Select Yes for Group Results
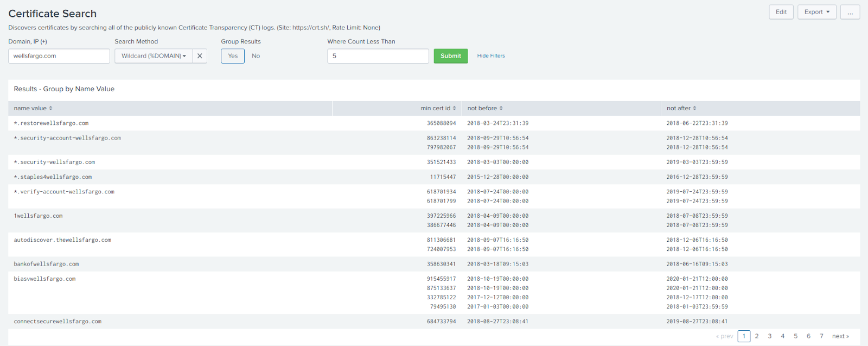The width and height of the screenshot is (868, 346). click(233, 56)
